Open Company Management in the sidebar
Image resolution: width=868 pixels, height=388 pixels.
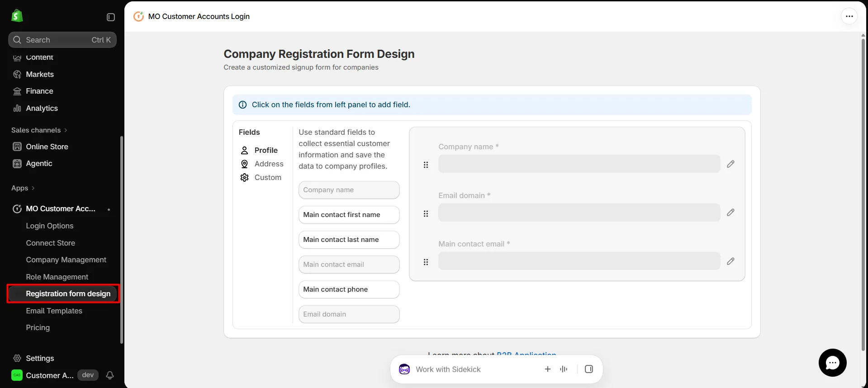(x=66, y=260)
